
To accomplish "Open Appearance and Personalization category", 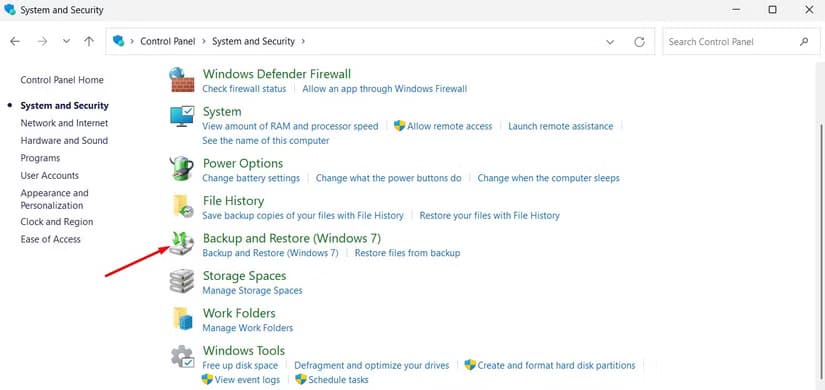I will click(54, 199).
